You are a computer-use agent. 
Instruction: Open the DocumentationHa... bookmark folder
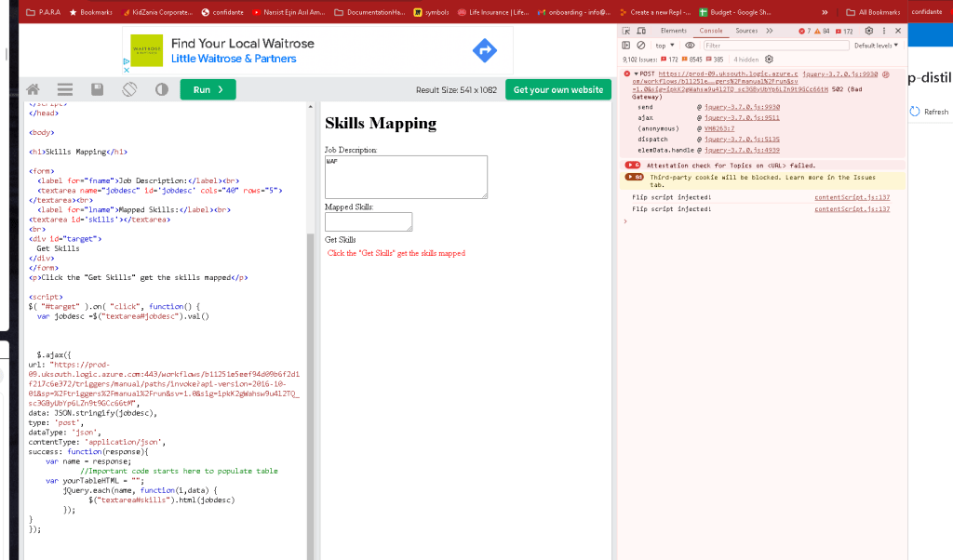click(x=369, y=12)
